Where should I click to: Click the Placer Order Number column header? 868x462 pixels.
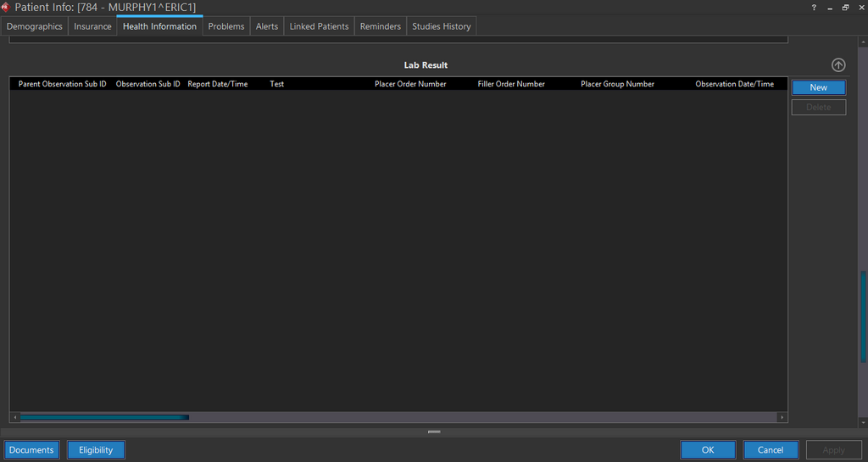[x=410, y=84]
